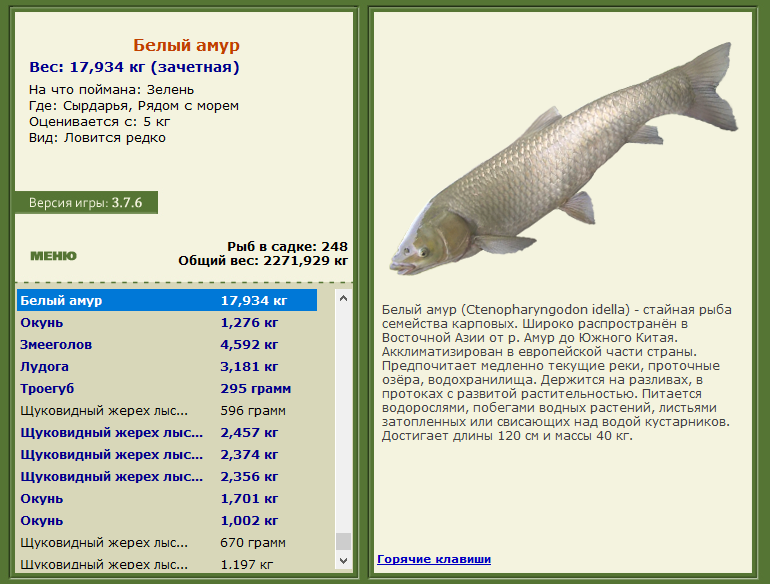Image resolution: width=770 pixels, height=584 pixels.
Task: Select Окунь 1,701 кг entry
Action: [167, 499]
